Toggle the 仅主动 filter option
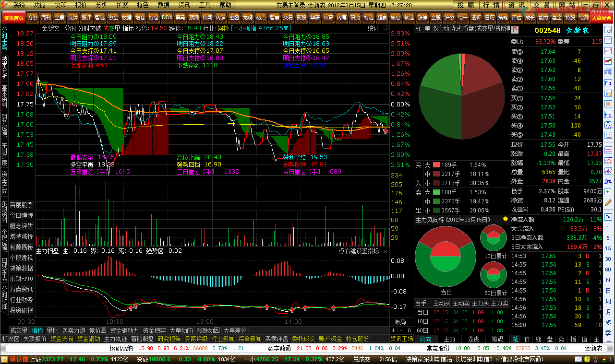615x364 pixels. click(x=441, y=28)
